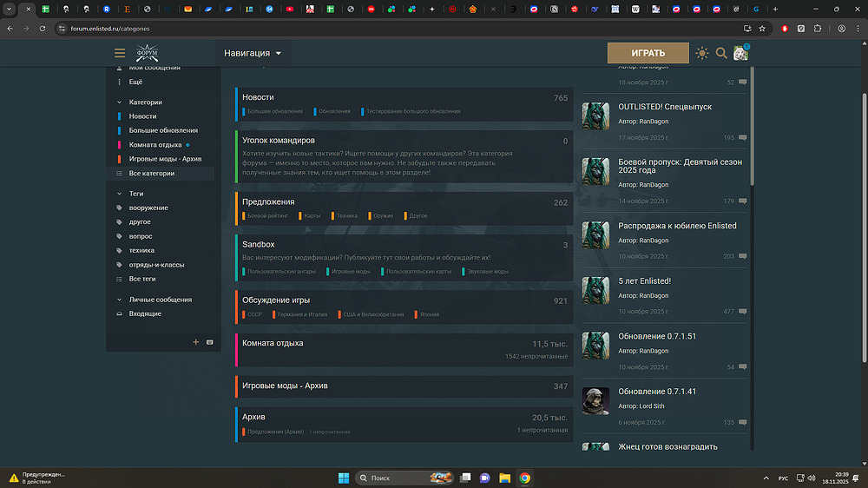Collapse the Личные сообщения section

(x=119, y=300)
